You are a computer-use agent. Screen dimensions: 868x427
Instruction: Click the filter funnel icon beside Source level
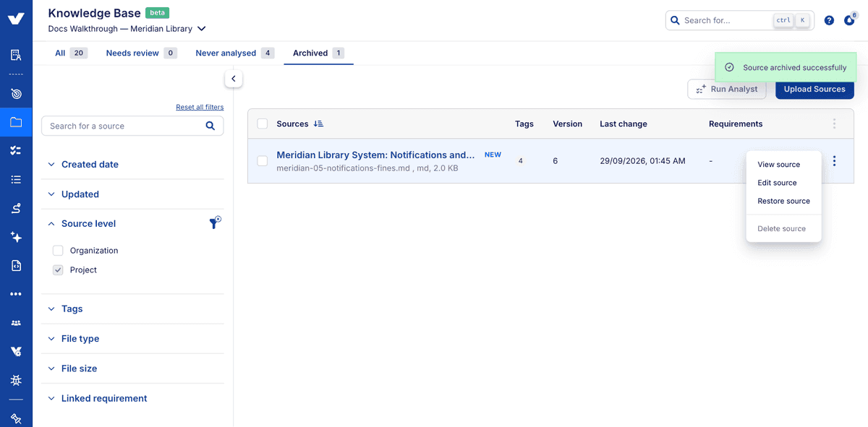tap(215, 223)
